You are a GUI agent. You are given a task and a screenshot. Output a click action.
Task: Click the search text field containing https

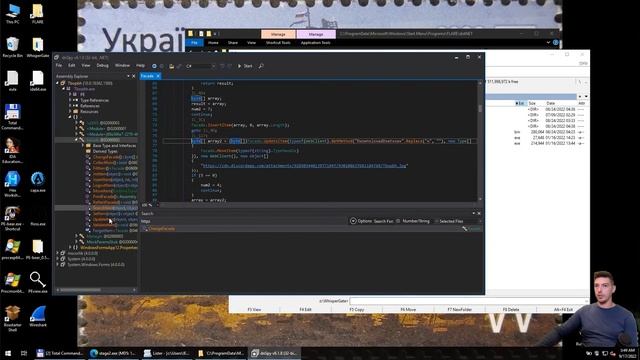(244, 221)
